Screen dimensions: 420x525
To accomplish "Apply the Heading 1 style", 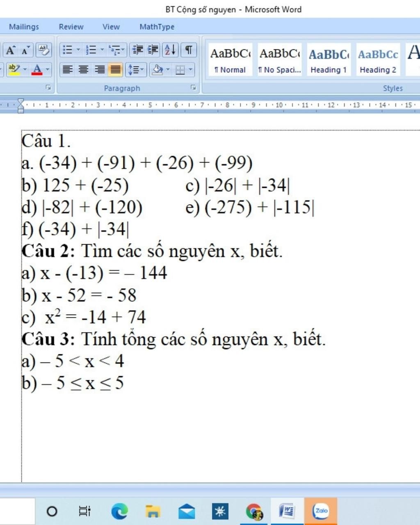I will [329, 60].
